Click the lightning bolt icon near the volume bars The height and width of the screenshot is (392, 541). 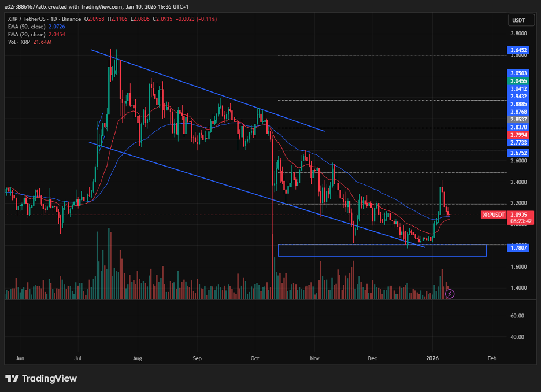pyautogui.click(x=450, y=294)
